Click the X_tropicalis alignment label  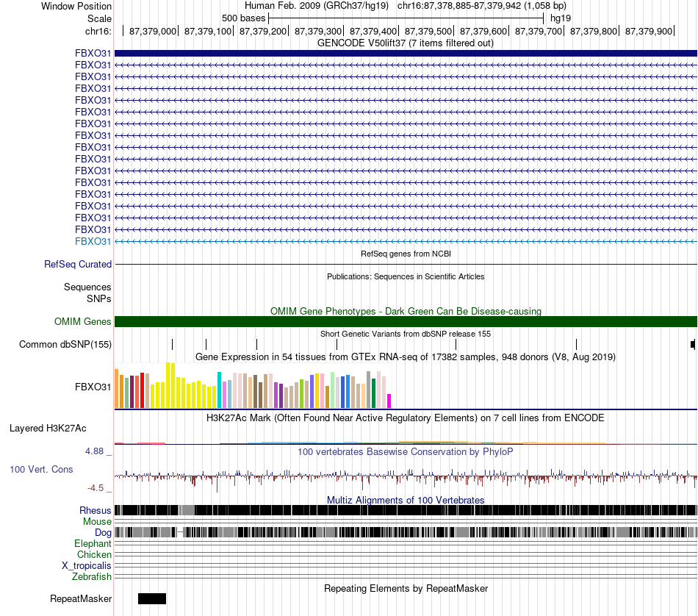pyautogui.click(x=87, y=566)
